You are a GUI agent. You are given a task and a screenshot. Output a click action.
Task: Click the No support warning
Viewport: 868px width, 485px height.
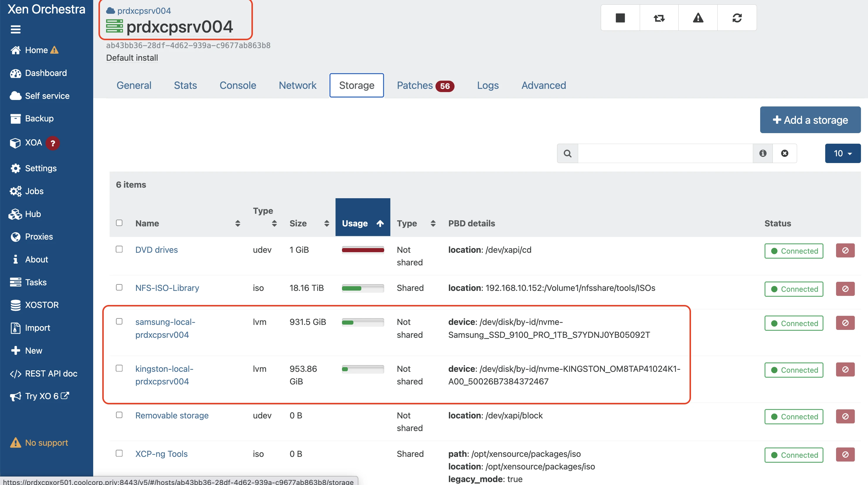point(39,442)
